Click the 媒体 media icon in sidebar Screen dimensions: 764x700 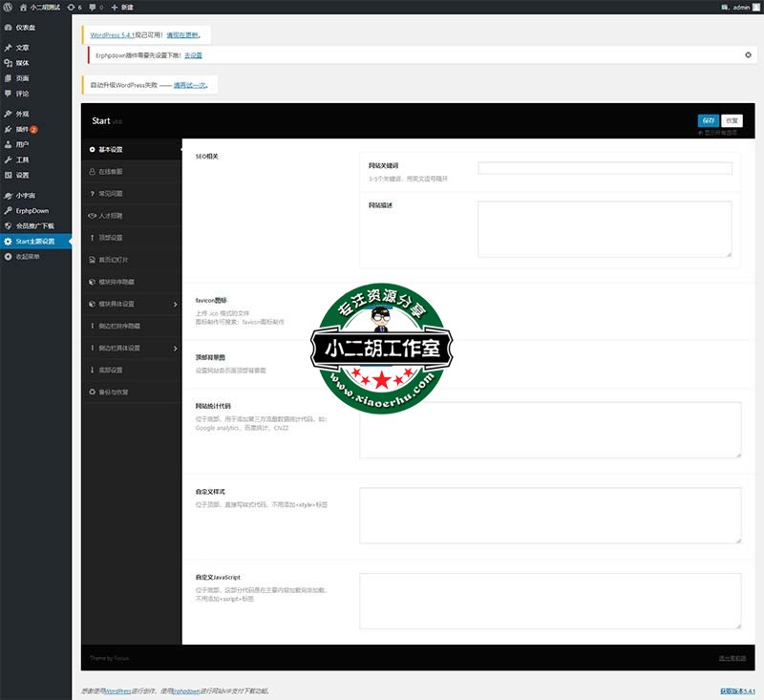pyautogui.click(x=9, y=62)
